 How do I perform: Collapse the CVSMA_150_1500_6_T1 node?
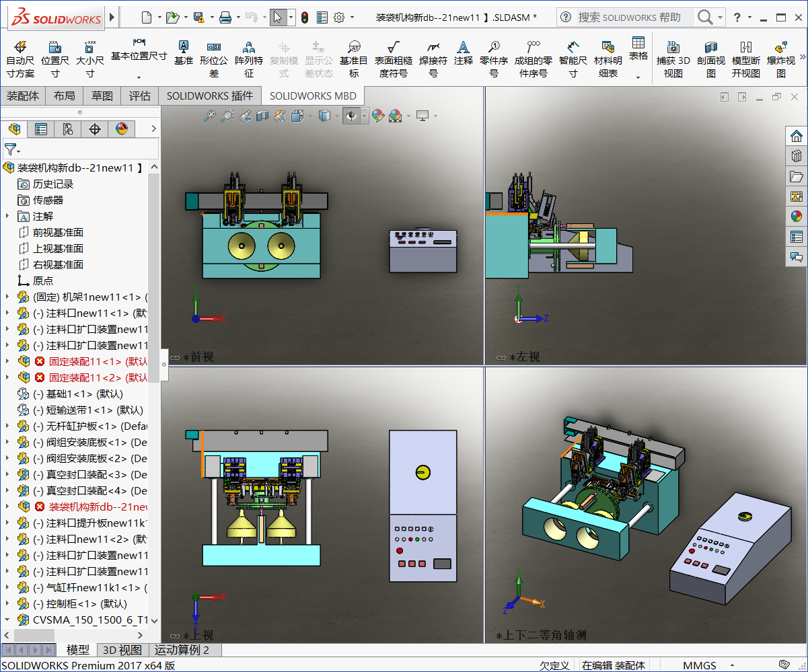[x=7, y=620]
